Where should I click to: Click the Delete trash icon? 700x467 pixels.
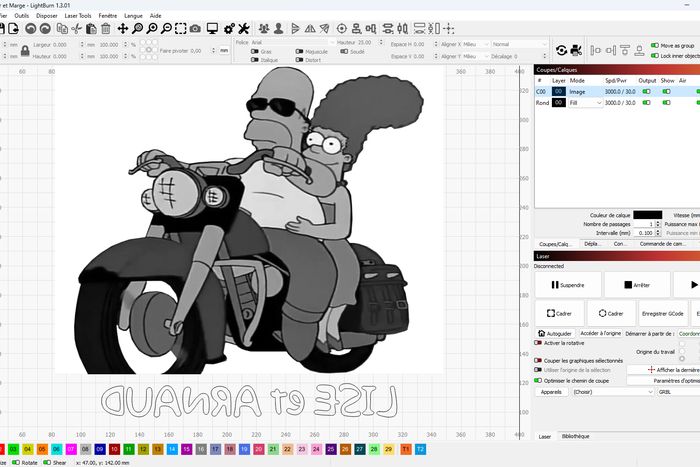(x=106, y=29)
